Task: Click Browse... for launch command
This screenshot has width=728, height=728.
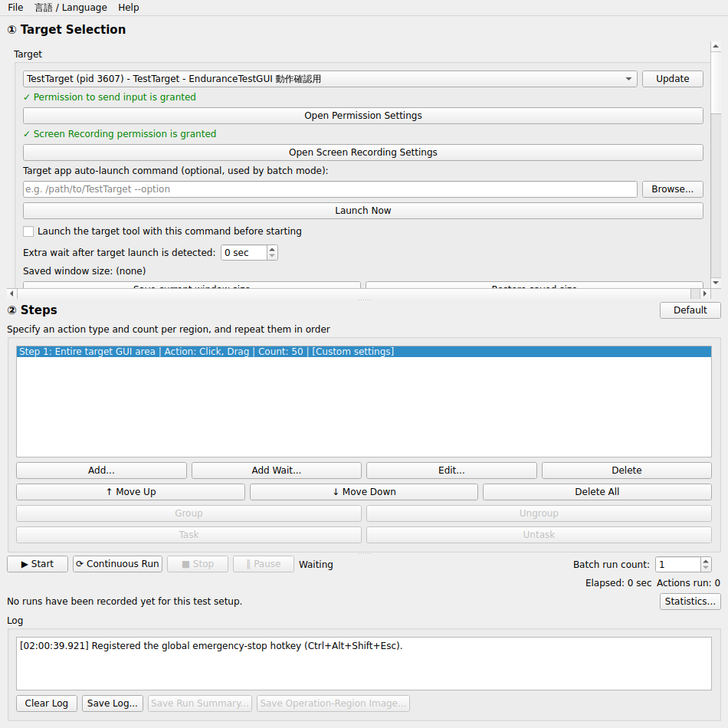Action: tap(672, 189)
